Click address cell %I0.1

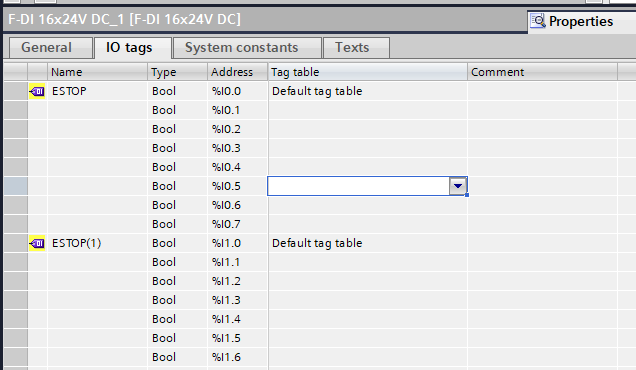pos(238,110)
